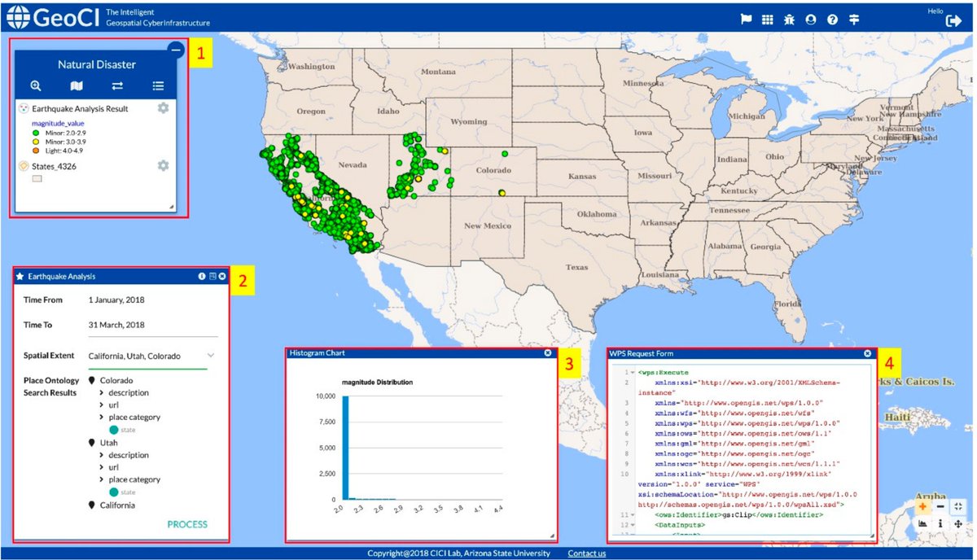
Task: Select the zoom search tool in Natural Disaster panel
Action: 36,85
